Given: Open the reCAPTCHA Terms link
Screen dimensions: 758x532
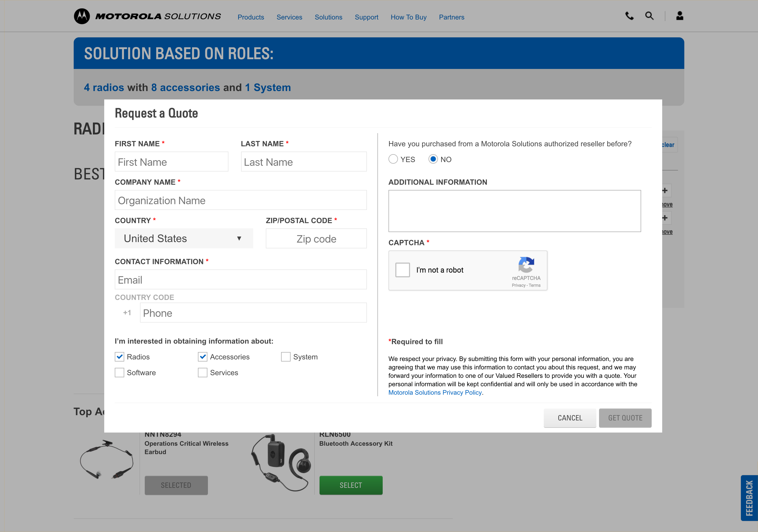Looking at the screenshot, I should point(535,285).
